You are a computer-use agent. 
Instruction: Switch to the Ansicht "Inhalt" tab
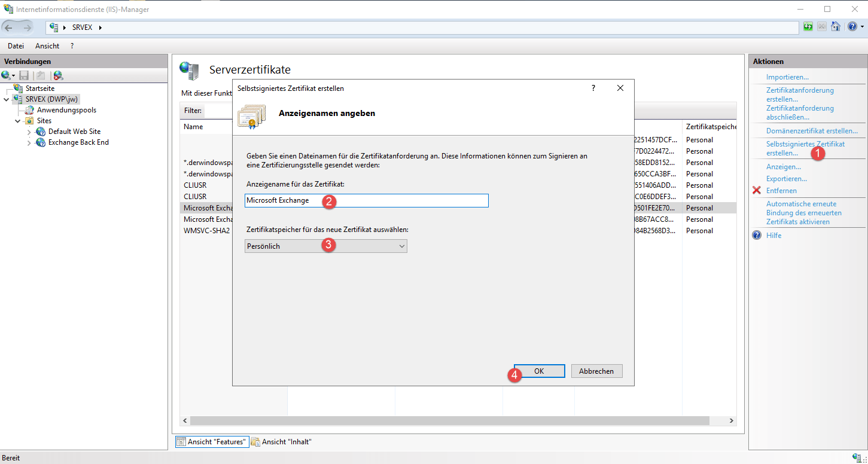(x=282, y=442)
